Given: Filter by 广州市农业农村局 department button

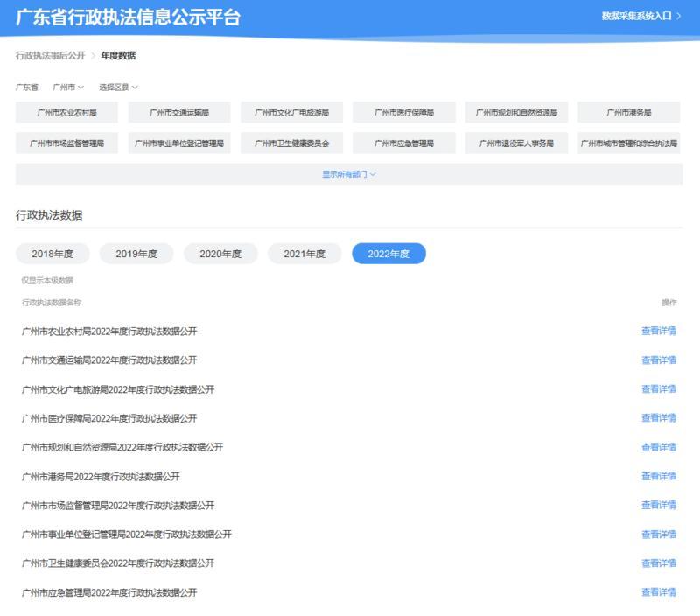Looking at the screenshot, I should 66,113.
